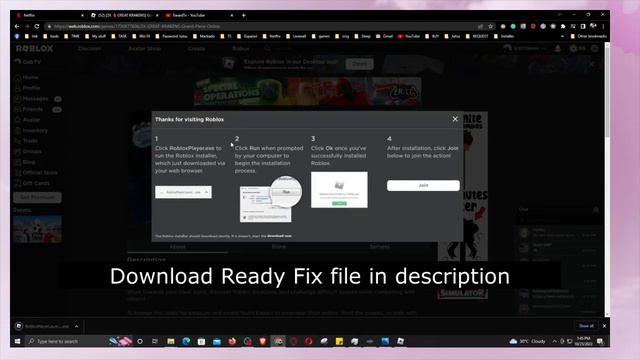This screenshot has height=360, width=640.
Task: Close the downloads bar
Action: tap(604, 326)
